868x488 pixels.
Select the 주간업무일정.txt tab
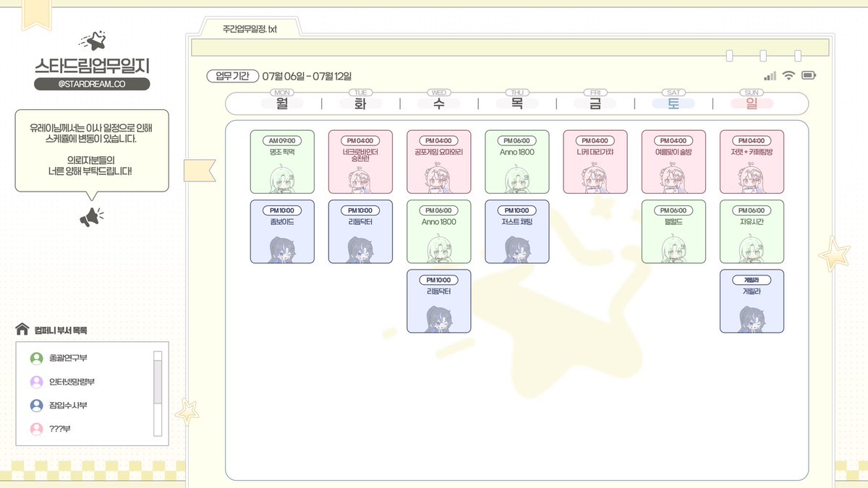[x=250, y=29]
